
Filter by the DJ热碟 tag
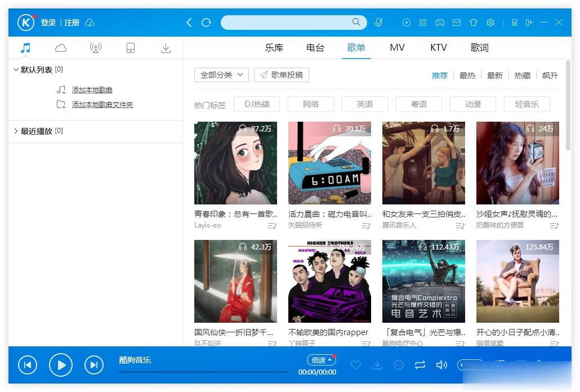point(257,104)
